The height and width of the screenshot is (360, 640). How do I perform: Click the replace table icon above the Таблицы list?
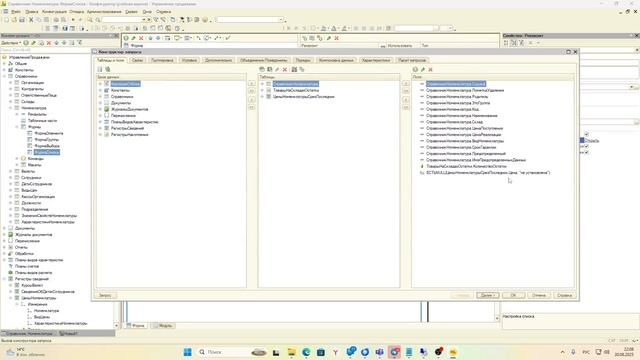point(294,69)
